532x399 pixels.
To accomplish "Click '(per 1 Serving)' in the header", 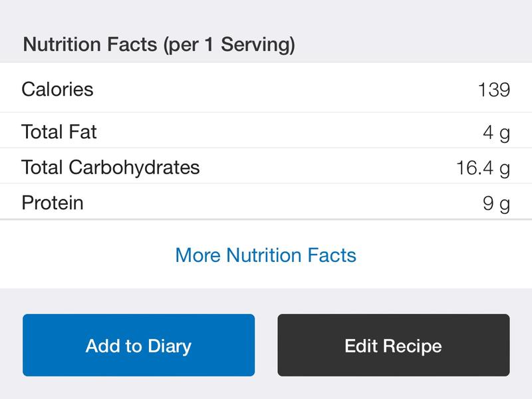I will click(227, 45).
